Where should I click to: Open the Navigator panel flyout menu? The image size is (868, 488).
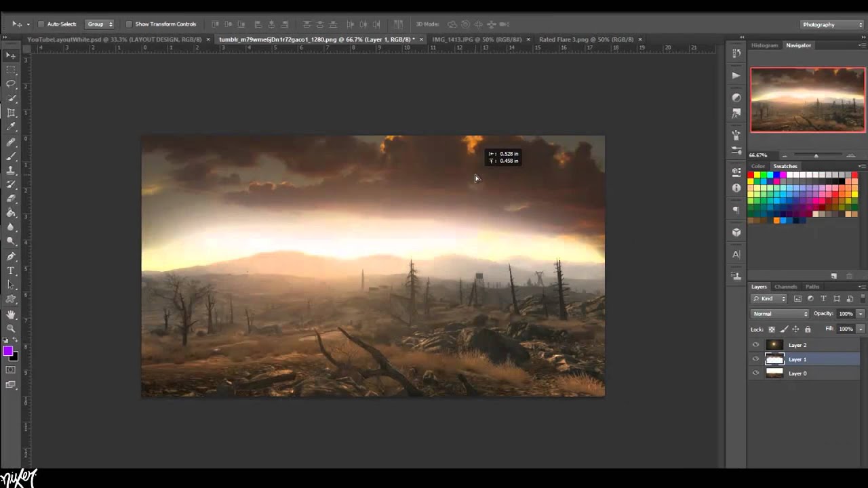[x=862, y=45]
